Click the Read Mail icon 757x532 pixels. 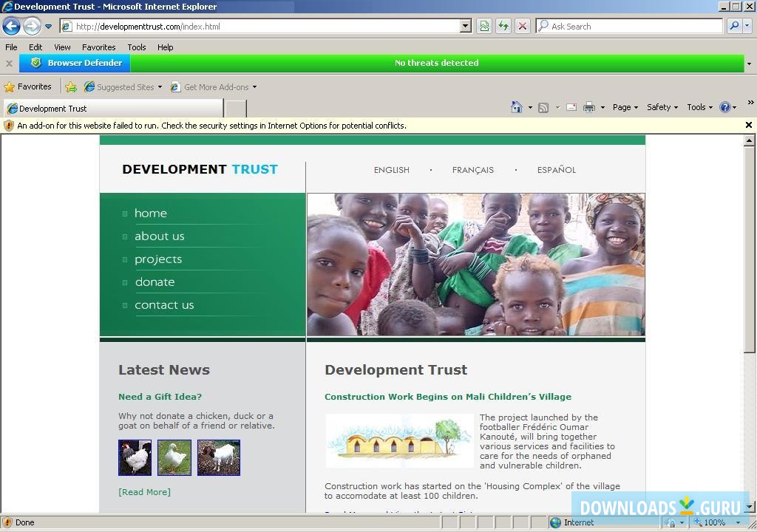click(571, 107)
